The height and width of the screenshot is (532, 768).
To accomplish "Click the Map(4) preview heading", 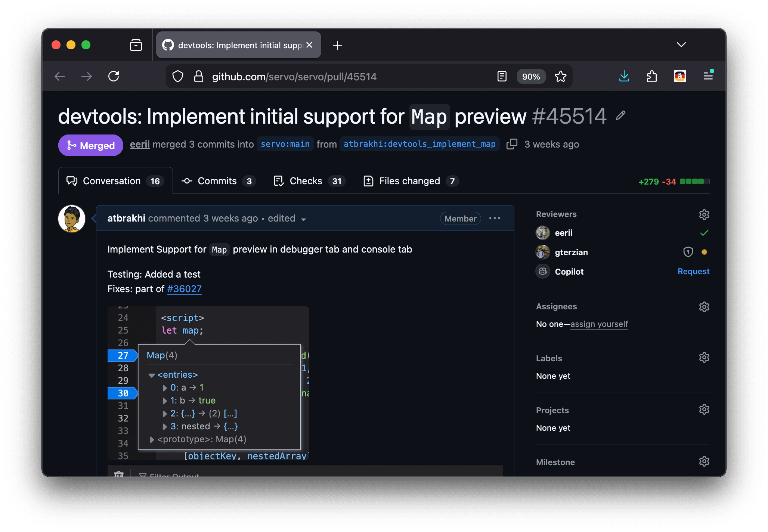I will point(162,355).
